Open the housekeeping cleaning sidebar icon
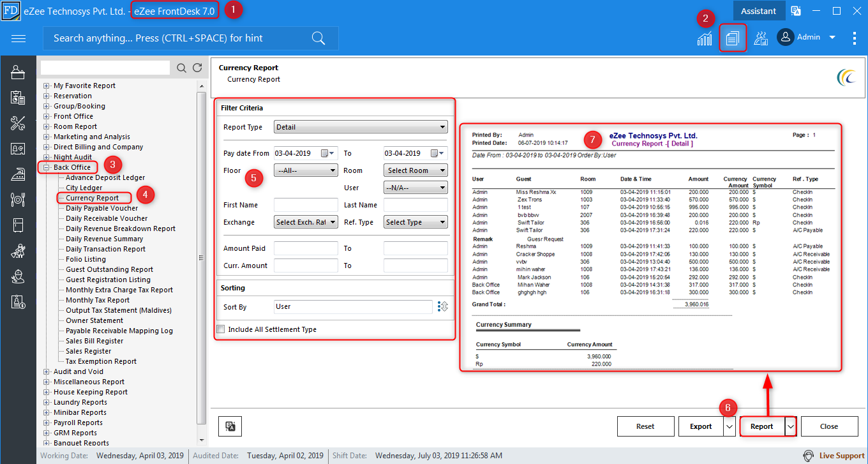The image size is (868, 464). tap(18, 251)
